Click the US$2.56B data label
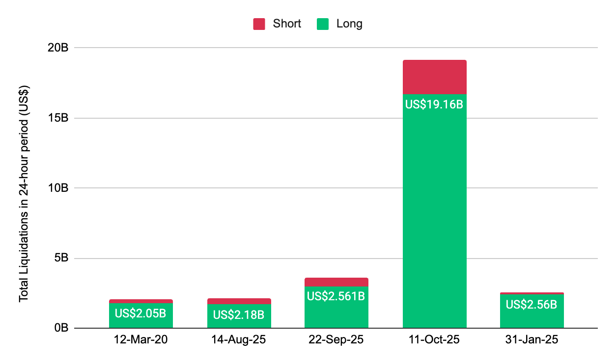The image size is (616, 364). tap(532, 305)
